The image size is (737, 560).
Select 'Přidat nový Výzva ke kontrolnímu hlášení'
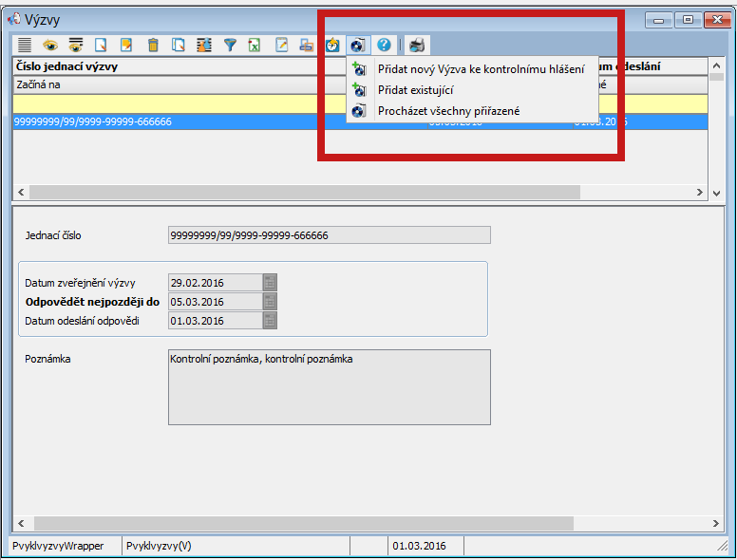pyautogui.click(x=481, y=69)
